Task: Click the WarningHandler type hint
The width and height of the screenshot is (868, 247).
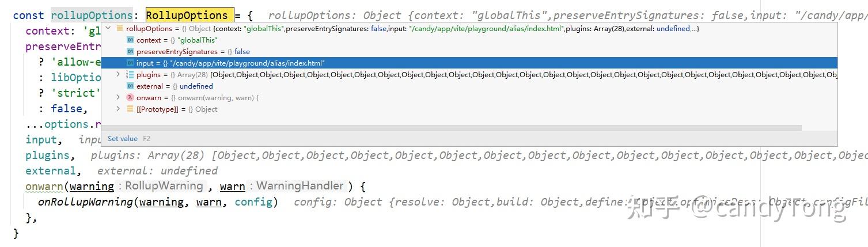Action: click(300, 186)
